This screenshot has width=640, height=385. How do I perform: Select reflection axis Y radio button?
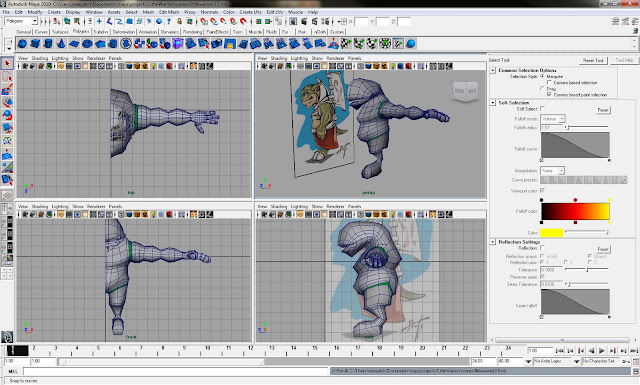click(x=566, y=262)
